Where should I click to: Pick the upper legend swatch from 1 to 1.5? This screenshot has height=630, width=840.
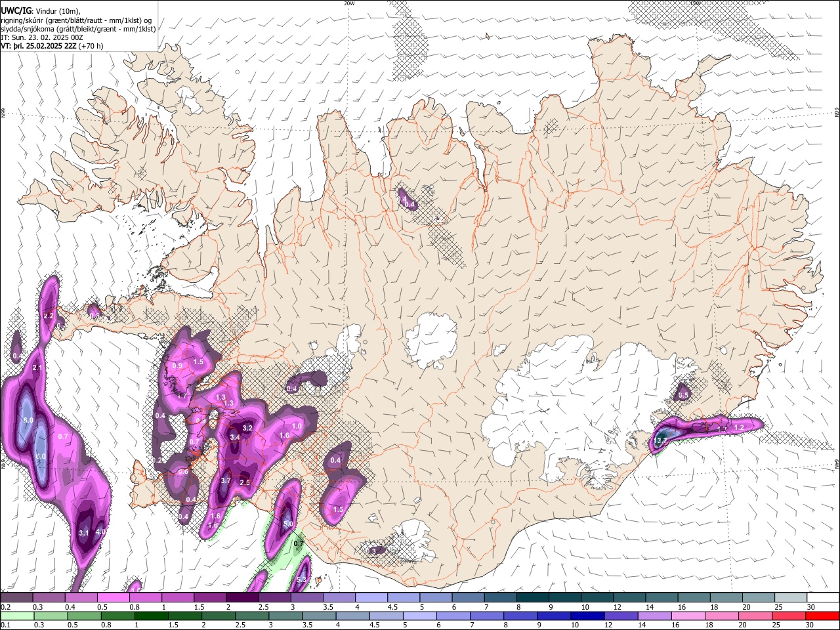pyautogui.click(x=178, y=598)
